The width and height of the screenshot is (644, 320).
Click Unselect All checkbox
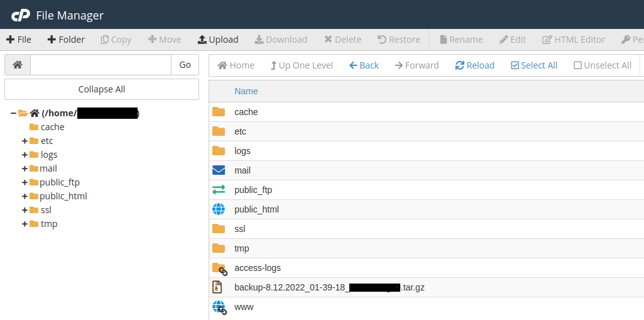(x=577, y=65)
